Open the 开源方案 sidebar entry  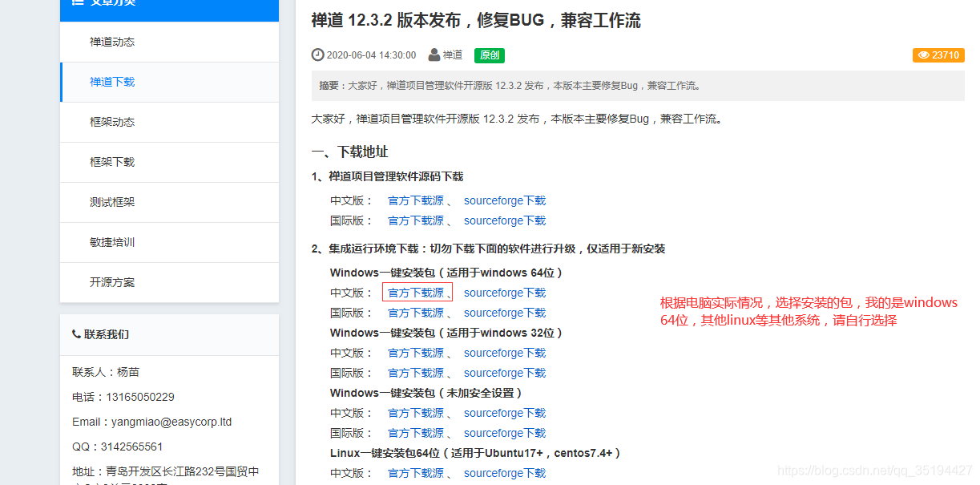pyautogui.click(x=169, y=282)
